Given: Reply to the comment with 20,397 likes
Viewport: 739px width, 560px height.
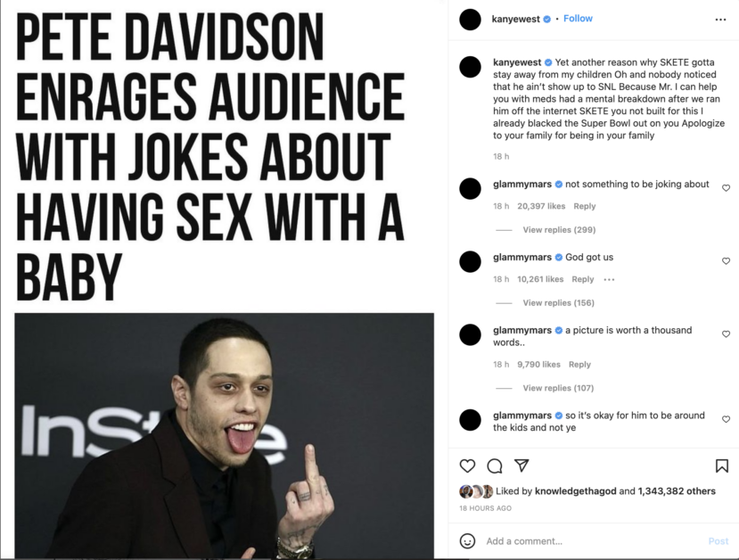Looking at the screenshot, I should [x=585, y=206].
